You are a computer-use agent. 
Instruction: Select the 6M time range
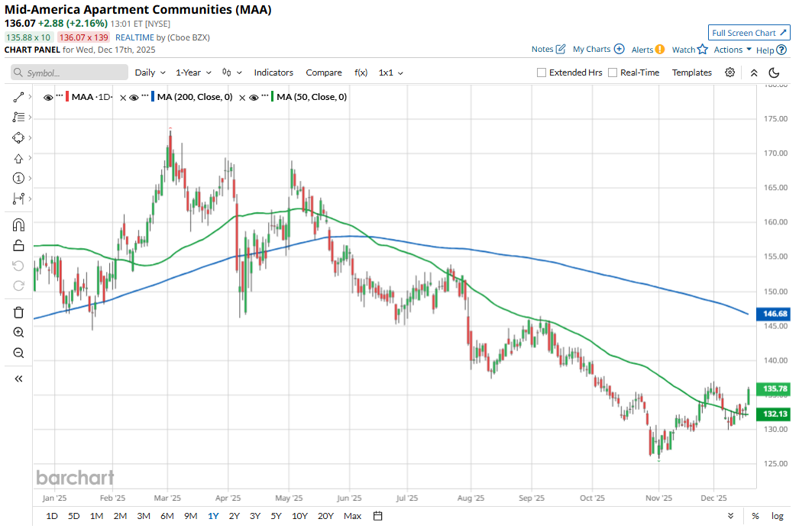pyautogui.click(x=167, y=516)
